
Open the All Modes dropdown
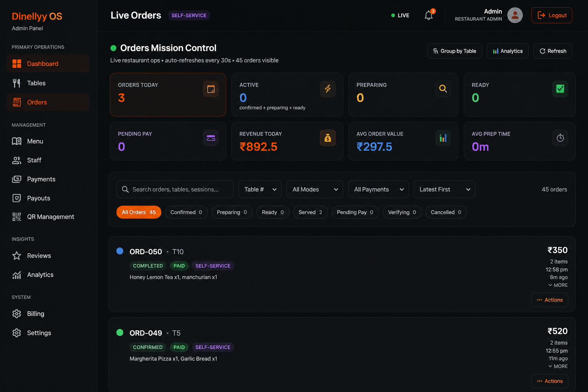315,189
